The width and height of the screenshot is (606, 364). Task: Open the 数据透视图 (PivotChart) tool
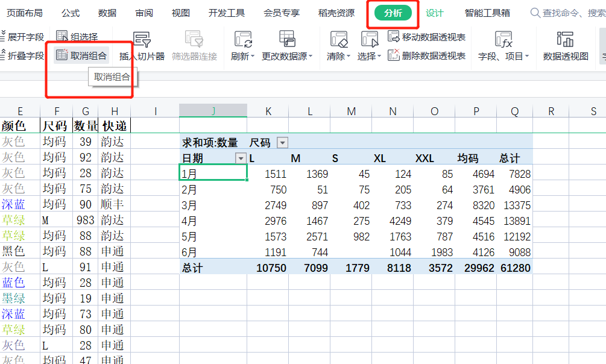click(565, 40)
